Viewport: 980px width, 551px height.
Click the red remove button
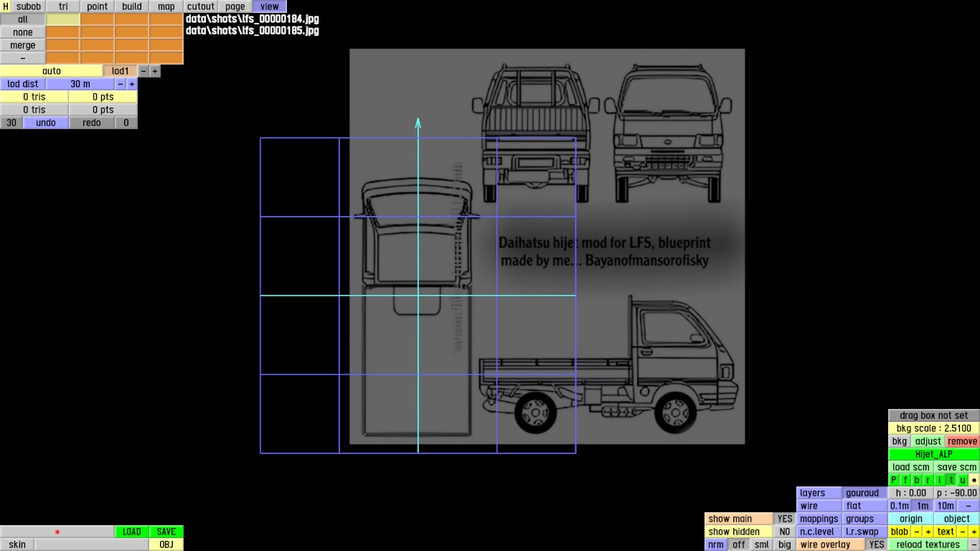[x=963, y=441]
